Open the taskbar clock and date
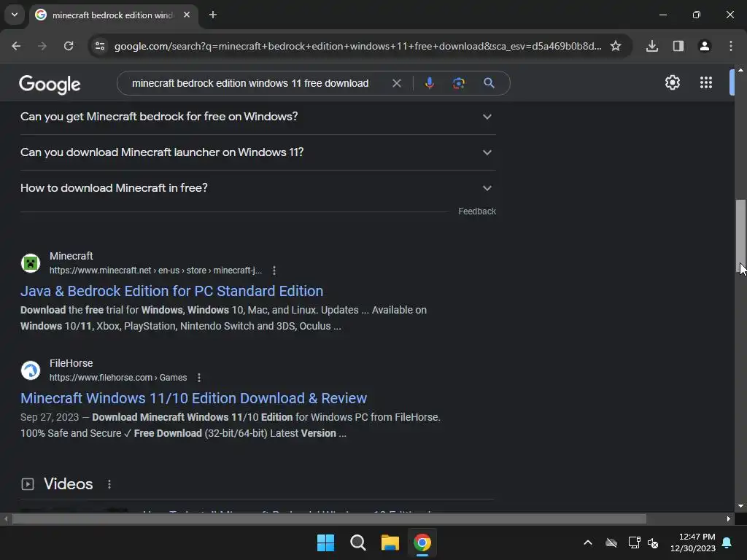Screen dimensions: 747x560 tap(693, 542)
